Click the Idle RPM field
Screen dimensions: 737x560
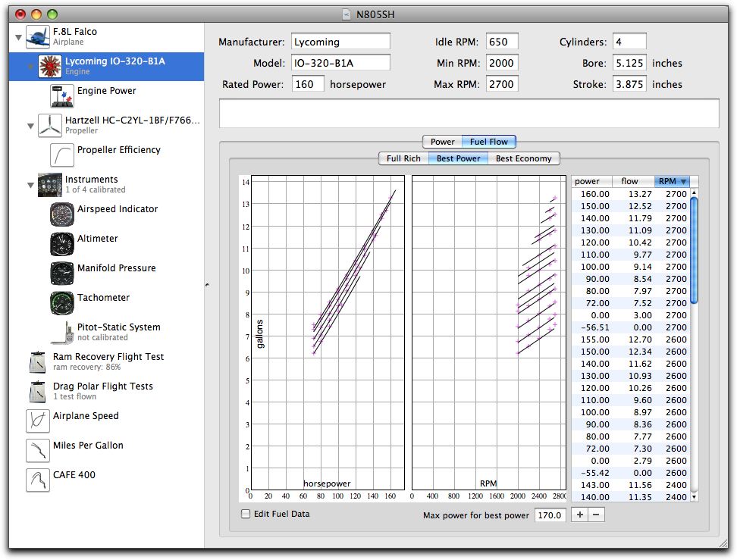[502, 42]
